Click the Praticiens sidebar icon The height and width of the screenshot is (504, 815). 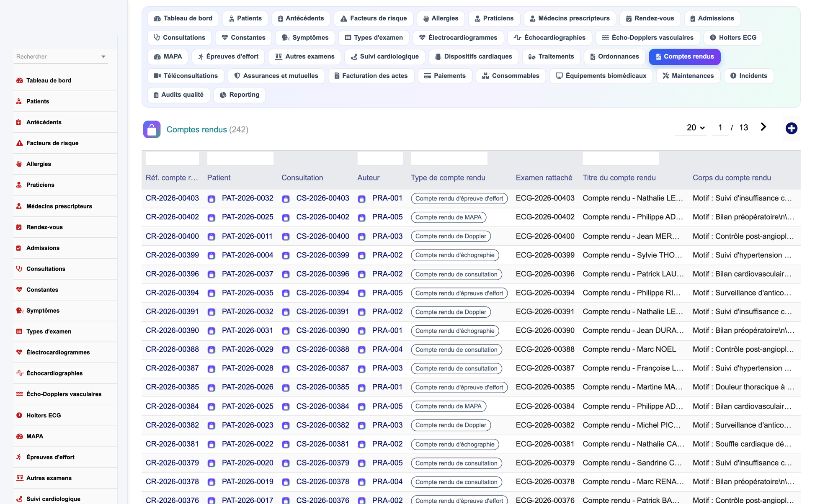coord(19,185)
